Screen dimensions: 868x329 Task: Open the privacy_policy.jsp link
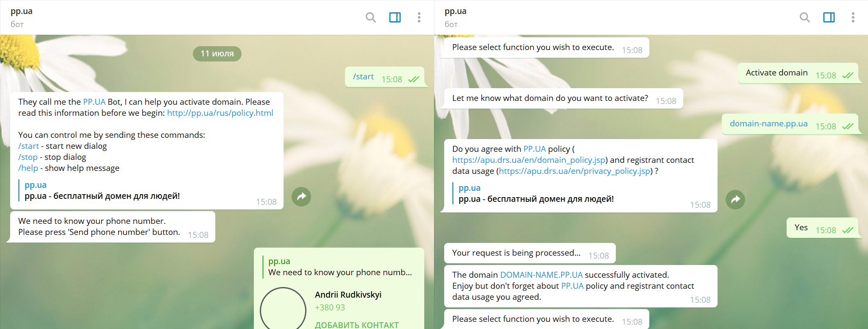[575, 171]
